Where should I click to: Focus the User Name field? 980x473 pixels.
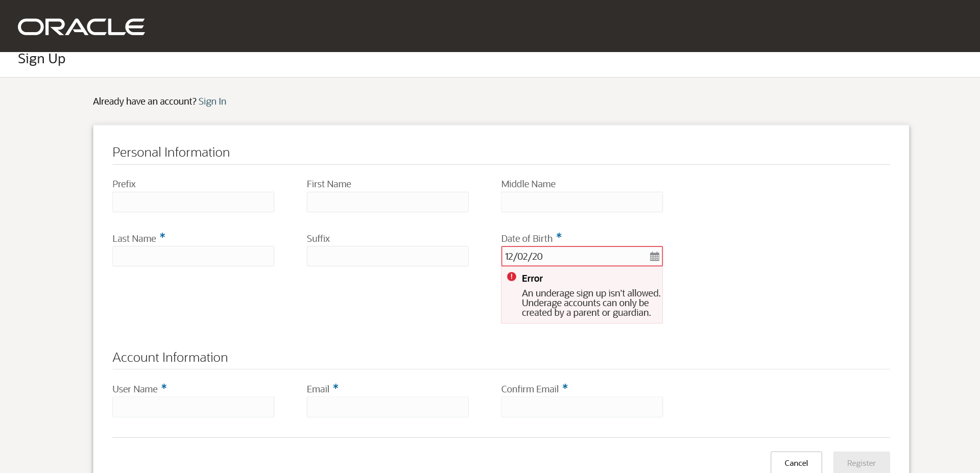tap(193, 407)
